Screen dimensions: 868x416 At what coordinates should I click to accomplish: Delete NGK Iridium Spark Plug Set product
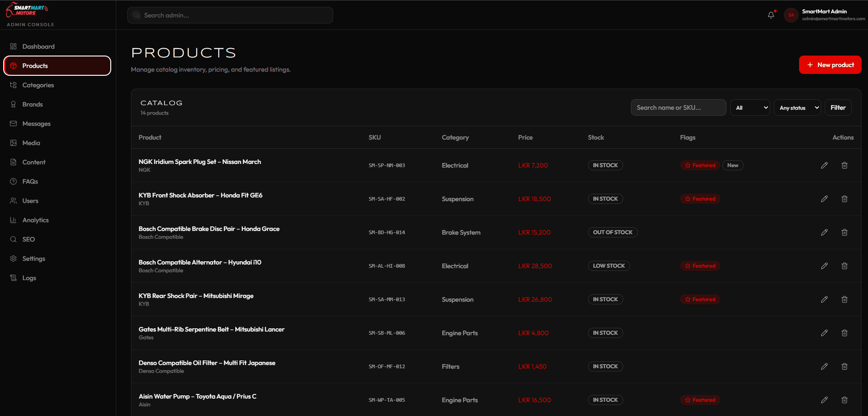845,165
